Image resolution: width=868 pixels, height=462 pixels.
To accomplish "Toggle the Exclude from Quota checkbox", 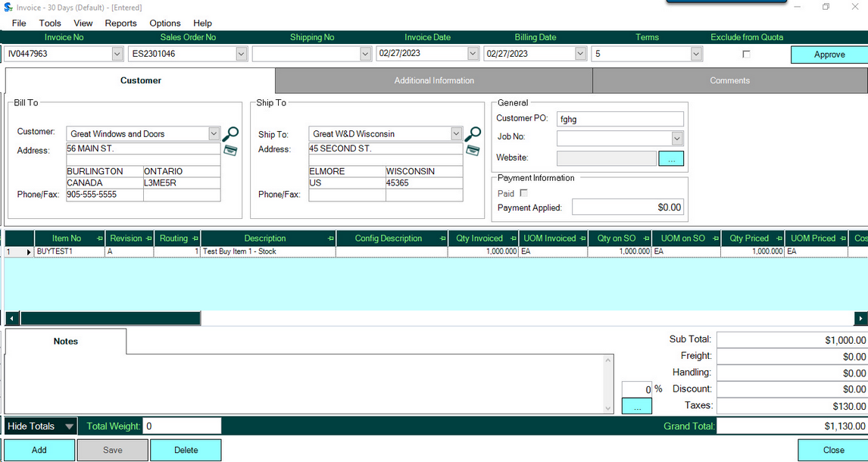I will tap(746, 55).
